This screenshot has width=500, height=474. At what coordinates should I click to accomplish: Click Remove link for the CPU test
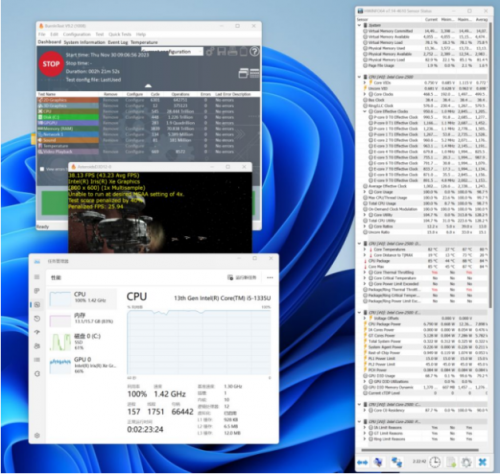[110, 111]
